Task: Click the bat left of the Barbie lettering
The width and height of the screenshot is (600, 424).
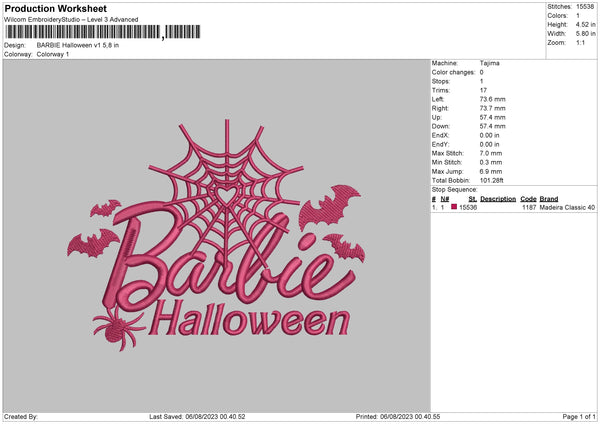Action: click(x=92, y=243)
